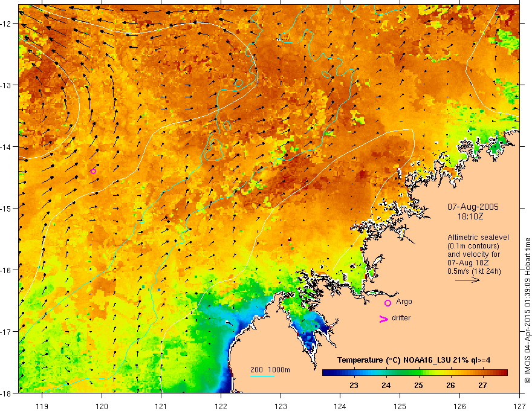
Task: Click the 'Argo' legend label
Action: [x=404, y=302]
